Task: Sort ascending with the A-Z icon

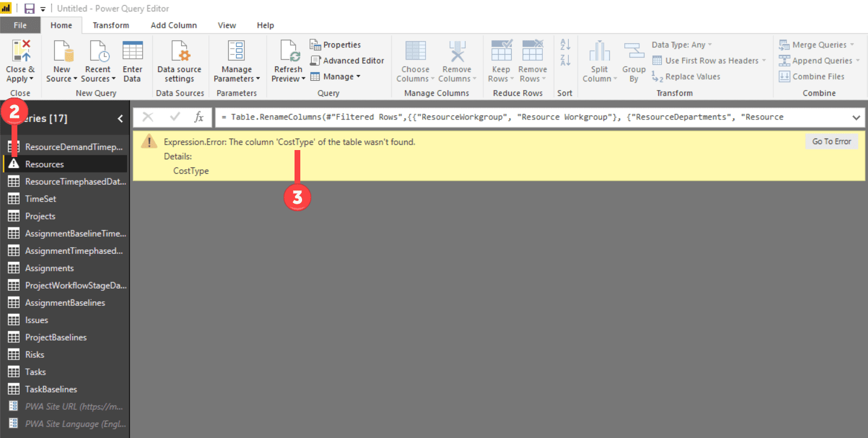Action: pyautogui.click(x=565, y=45)
